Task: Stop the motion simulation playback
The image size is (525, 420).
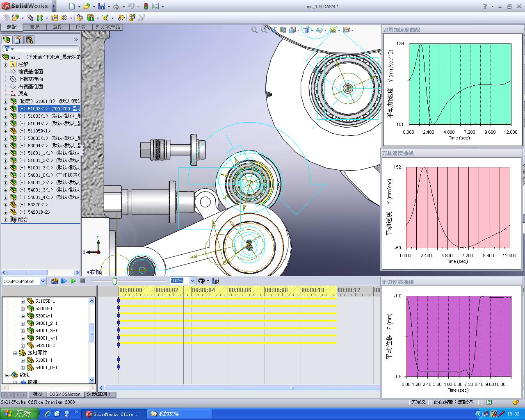Action: [82, 281]
